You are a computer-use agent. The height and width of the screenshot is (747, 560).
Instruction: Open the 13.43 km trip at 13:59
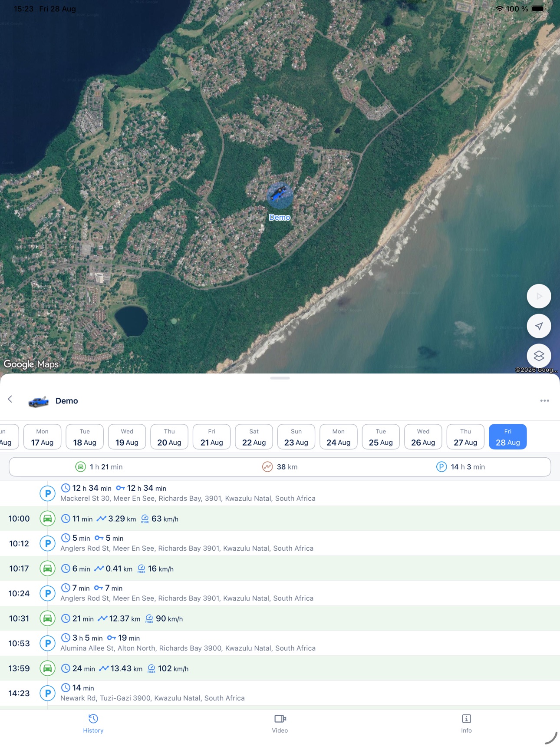(280, 668)
